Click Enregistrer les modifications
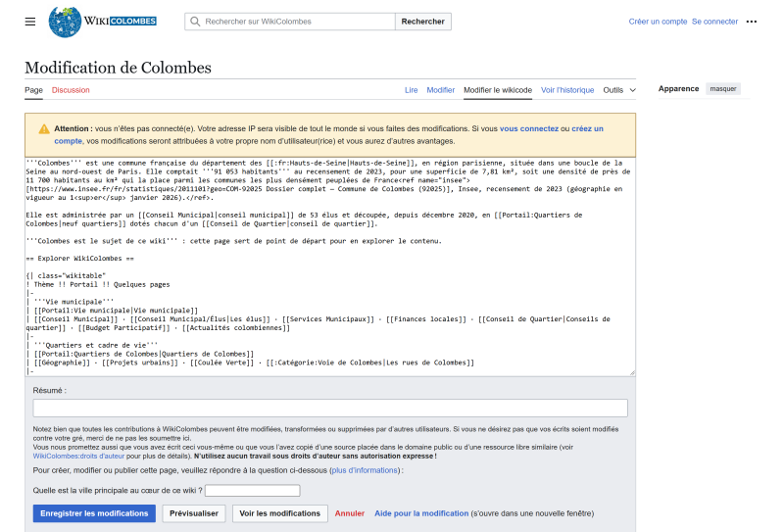Screen dimensions: 784x532 point(94,513)
